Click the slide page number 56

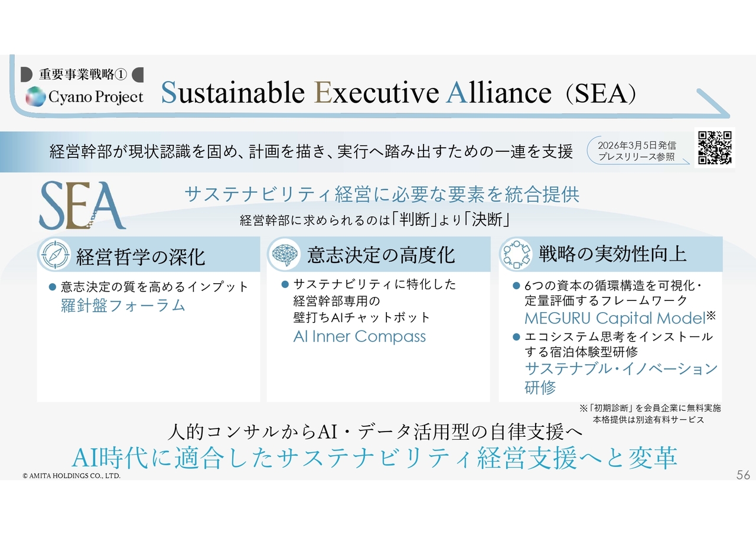[x=743, y=475]
